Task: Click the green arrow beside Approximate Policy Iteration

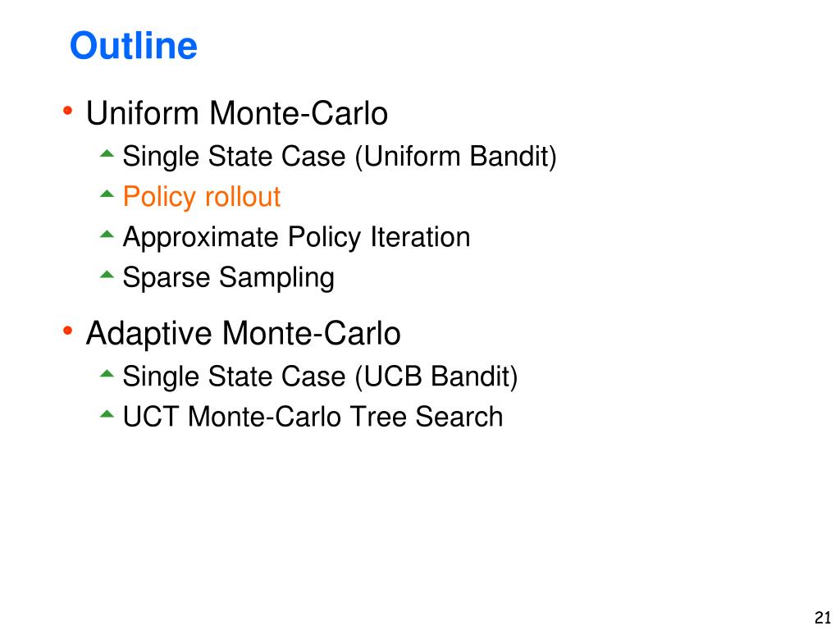Action: click(x=107, y=234)
